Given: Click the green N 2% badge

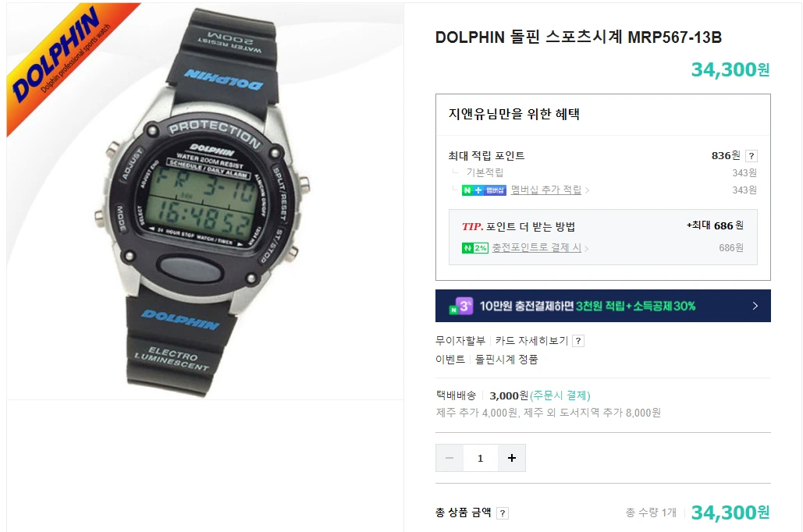Looking at the screenshot, I should tap(474, 248).
